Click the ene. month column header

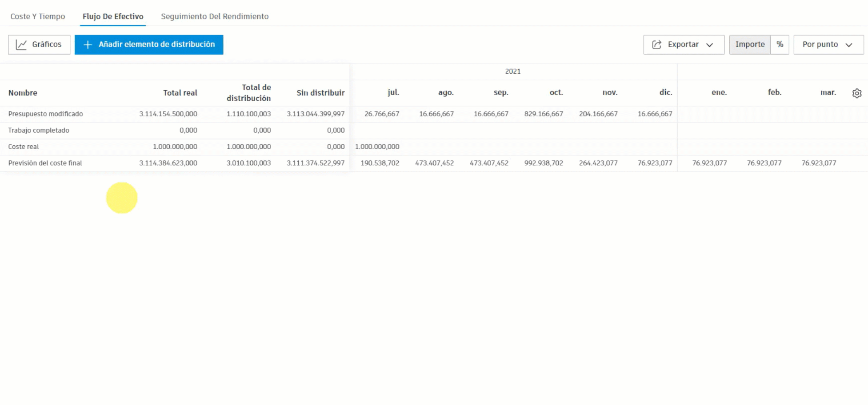(x=719, y=92)
